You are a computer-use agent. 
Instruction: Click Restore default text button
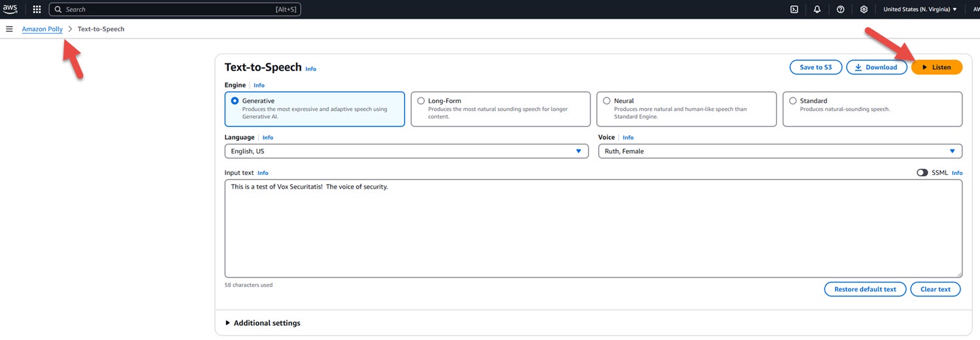[865, 289]
